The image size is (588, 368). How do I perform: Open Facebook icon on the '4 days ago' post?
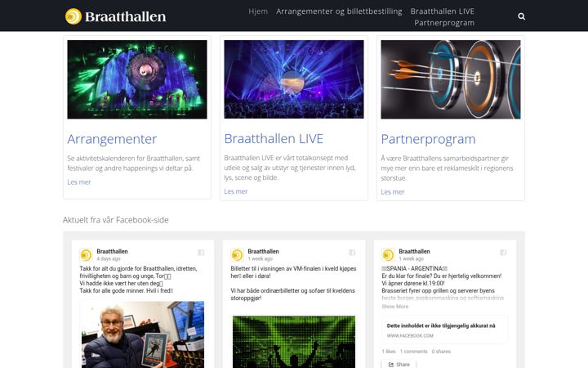201,253
